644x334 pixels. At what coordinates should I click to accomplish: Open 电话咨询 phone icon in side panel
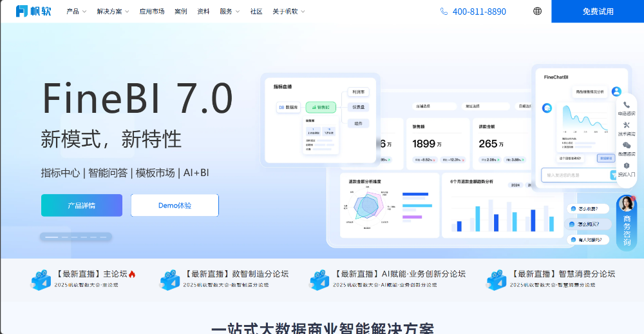(x=627, y=105)
